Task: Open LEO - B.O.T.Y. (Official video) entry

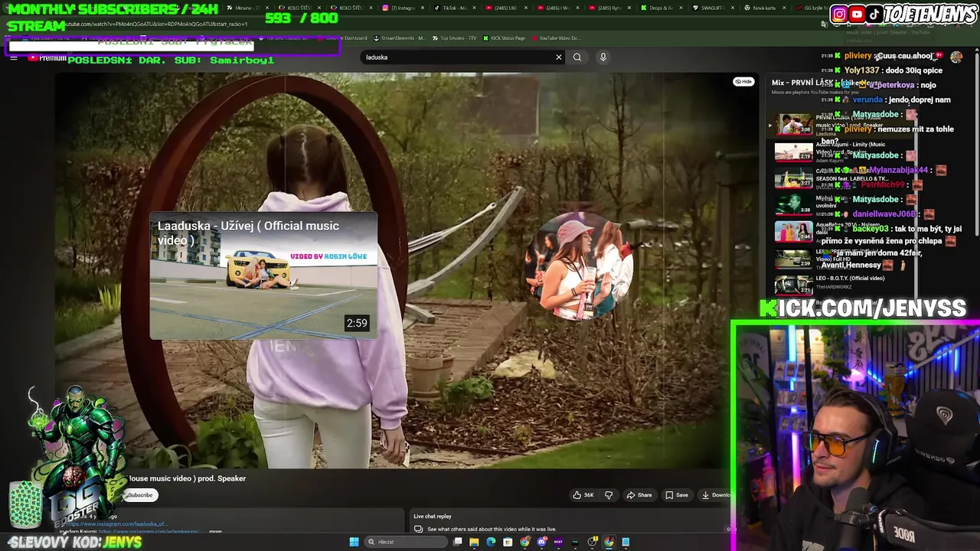Action: point(850,279)
